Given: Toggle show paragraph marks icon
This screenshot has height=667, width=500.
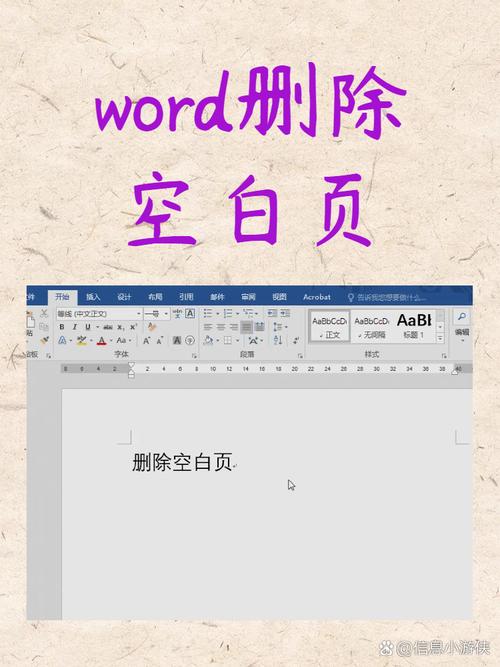Looking at the screenshot, I should tap(296, 340).
